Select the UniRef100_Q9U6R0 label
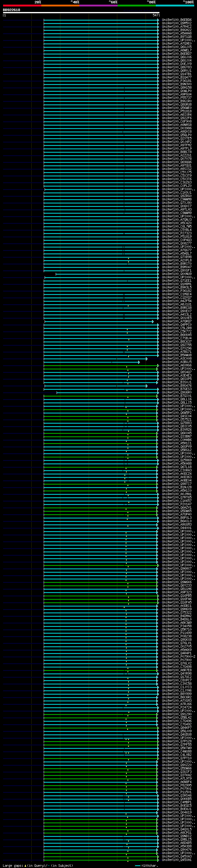The width and height of the screenshot is (197, 868). [176, 393]
